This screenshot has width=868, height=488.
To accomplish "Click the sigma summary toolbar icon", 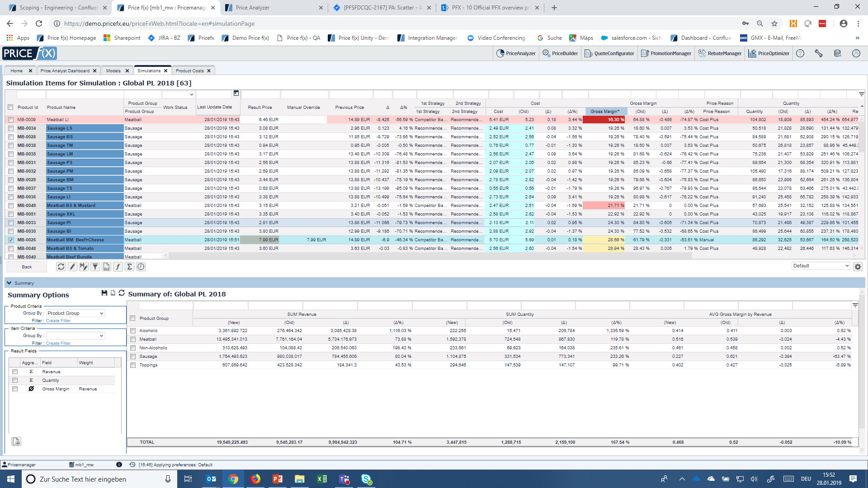I will pos(129,267).
